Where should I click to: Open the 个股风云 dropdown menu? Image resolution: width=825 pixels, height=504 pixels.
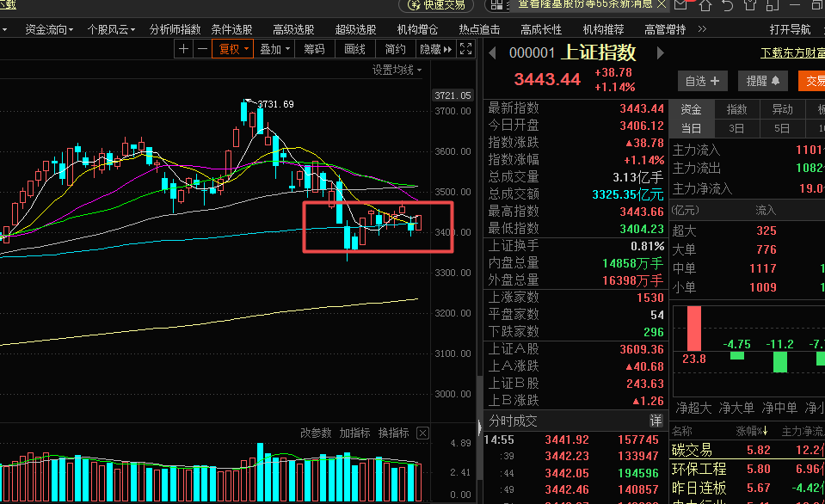click(111, 29)
